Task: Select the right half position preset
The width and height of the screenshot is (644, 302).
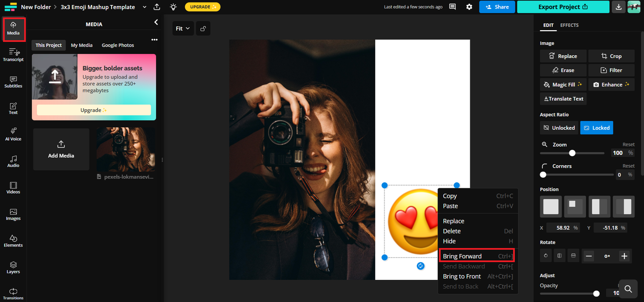Action: click(x=623, y=207)
